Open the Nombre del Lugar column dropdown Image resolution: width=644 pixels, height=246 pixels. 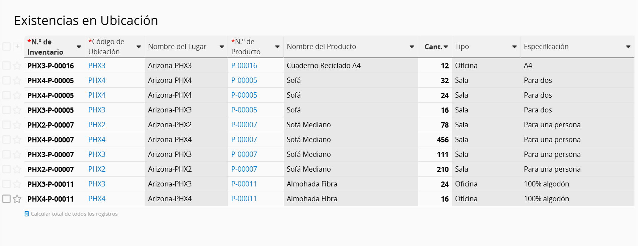coord(222,47)
